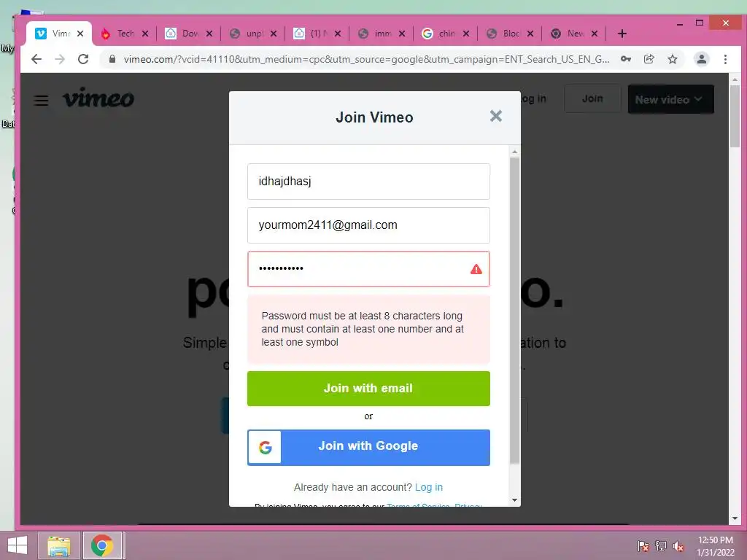Click the header Log in link
This screenshot has height=560, width=747.
533,98
